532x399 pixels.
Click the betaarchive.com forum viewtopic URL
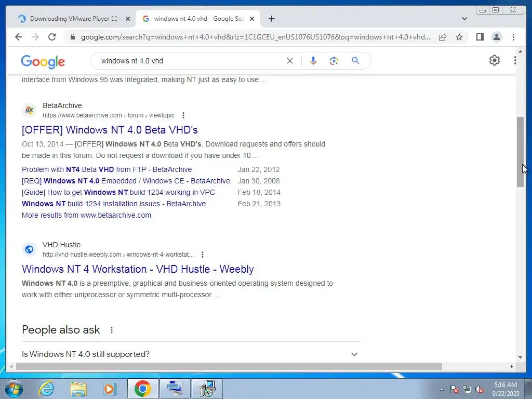[x=108, y=115]
